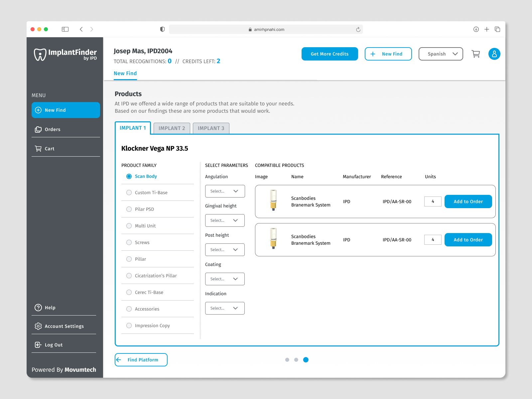The width and height of the screenshot is (532, 399).
Task: Click the Cart icon in sidebar
Action: 38,149
